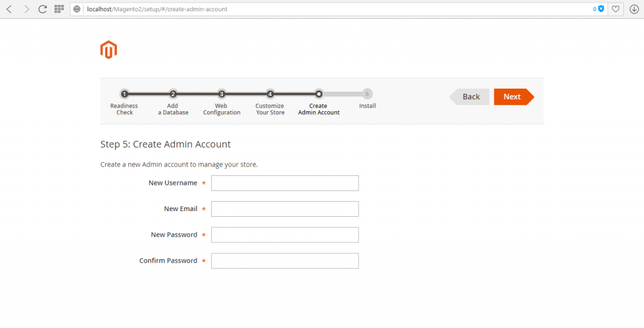Select step 2 Add a Database

[x=173, y=94]
